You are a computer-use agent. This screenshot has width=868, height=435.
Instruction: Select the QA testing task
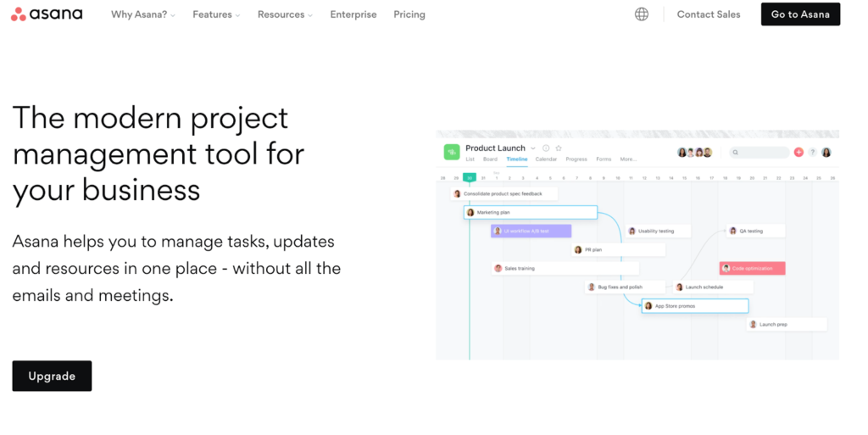point(755,231)
